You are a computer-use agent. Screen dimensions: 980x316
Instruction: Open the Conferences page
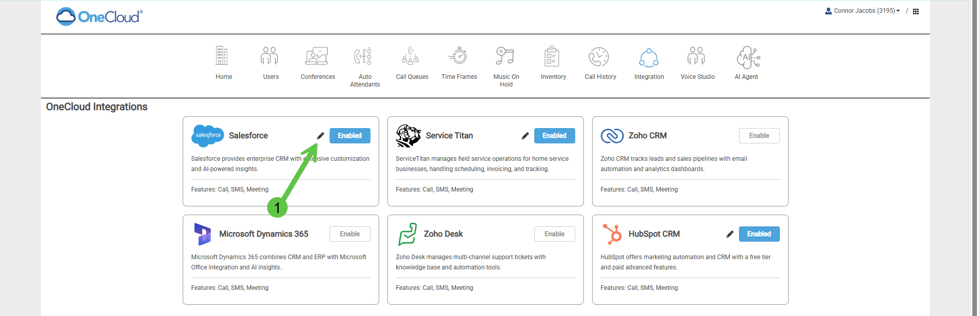point(317,56)
